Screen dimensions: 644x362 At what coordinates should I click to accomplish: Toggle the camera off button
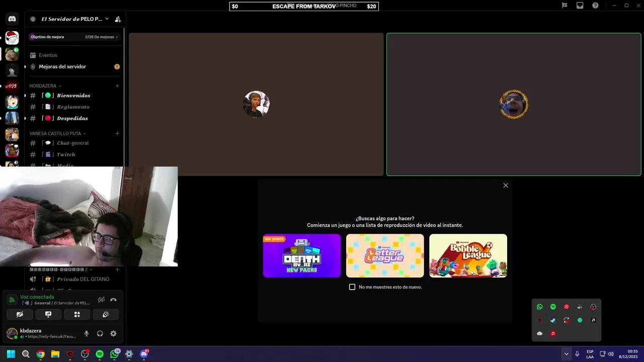(x=20, y=314)
